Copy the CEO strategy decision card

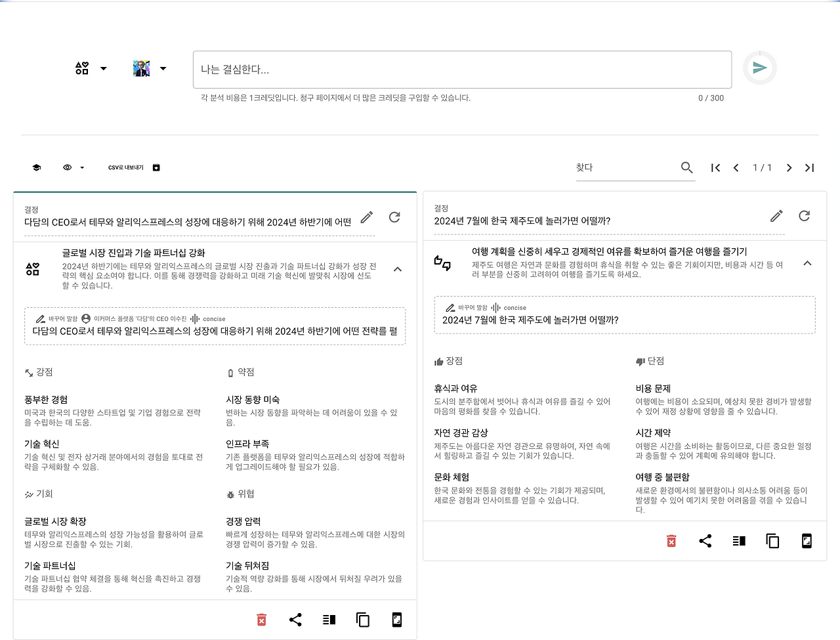pyautogui.click(x=362, y=619)
